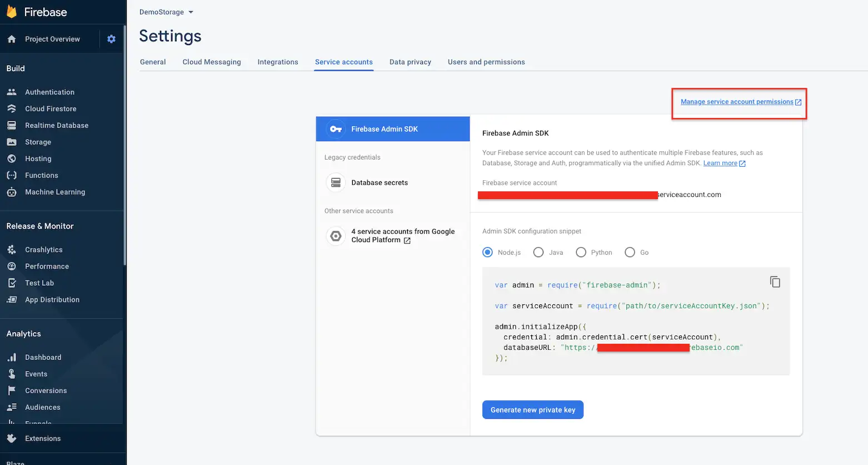Choose Java as the snippet language

point(538,253)
